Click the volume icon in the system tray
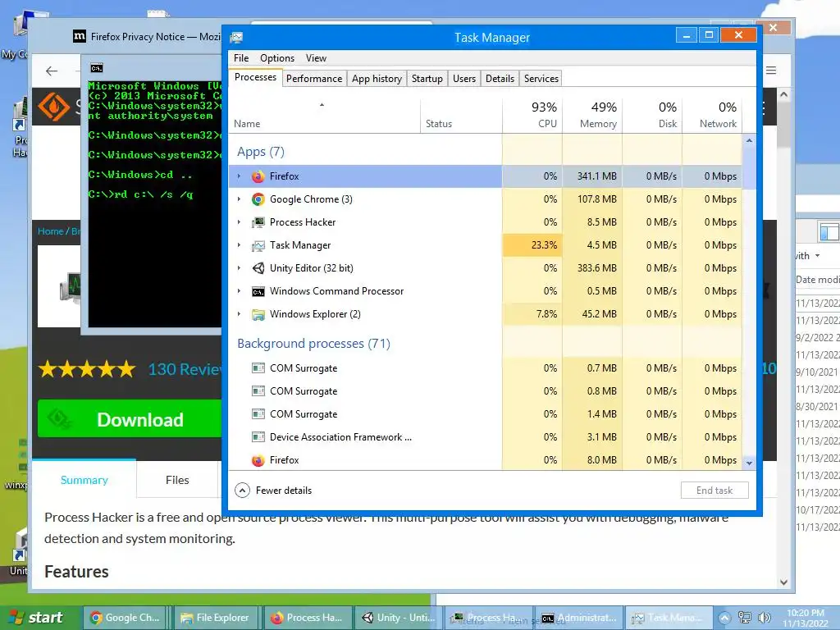 point(765,618)
